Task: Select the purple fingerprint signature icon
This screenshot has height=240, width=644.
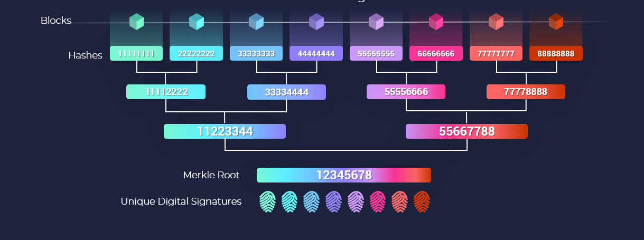Action: (x=334, y=201)
